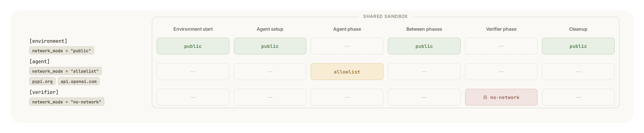This screenshot has width=644, height=133.
Task: Click the api.openai.com allowlist tag
Action: (78, 81)
